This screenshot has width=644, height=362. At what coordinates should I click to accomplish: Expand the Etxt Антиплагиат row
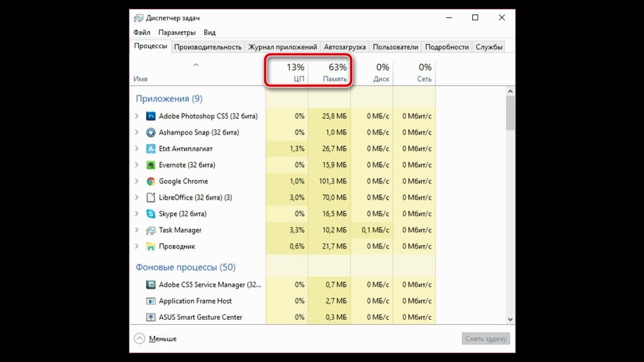(x=137, y=149)
